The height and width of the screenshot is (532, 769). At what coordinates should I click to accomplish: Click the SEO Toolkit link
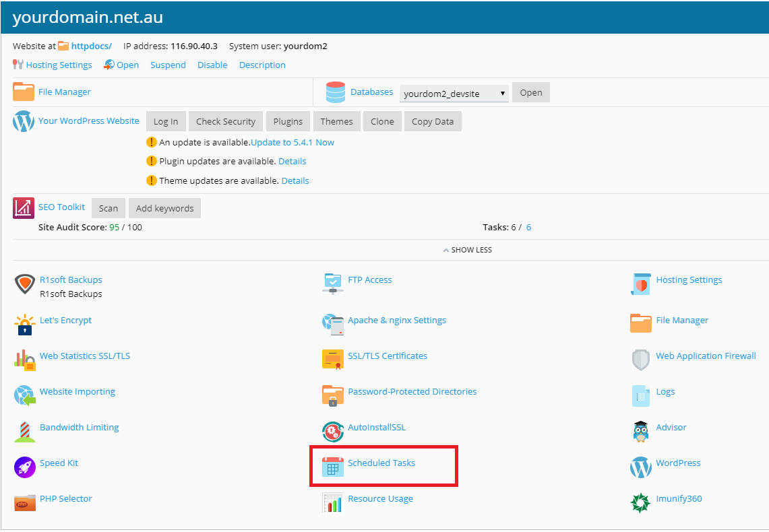point(62,207)
